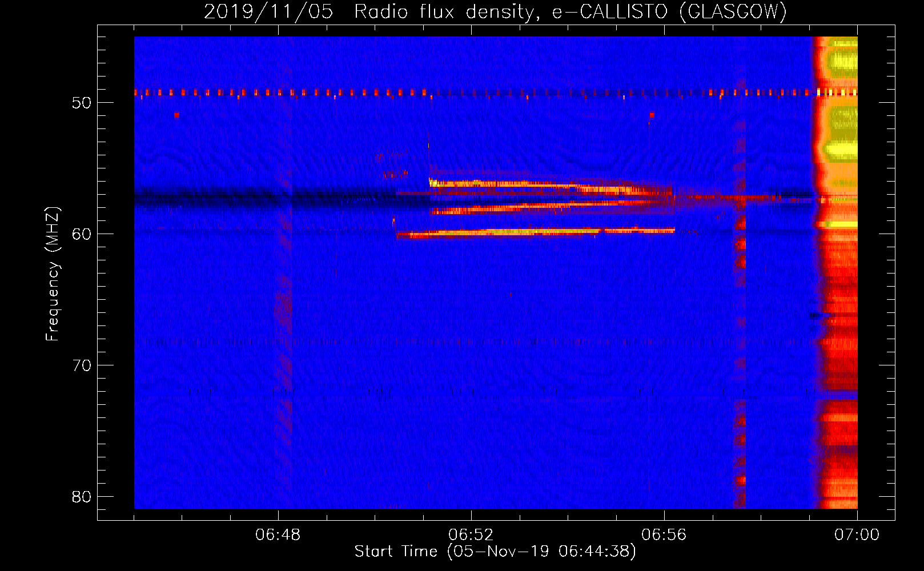Click the red dot near 51 MHz before 06:56
This screenshot has height=571, width=924.
[x=652, y=115]
